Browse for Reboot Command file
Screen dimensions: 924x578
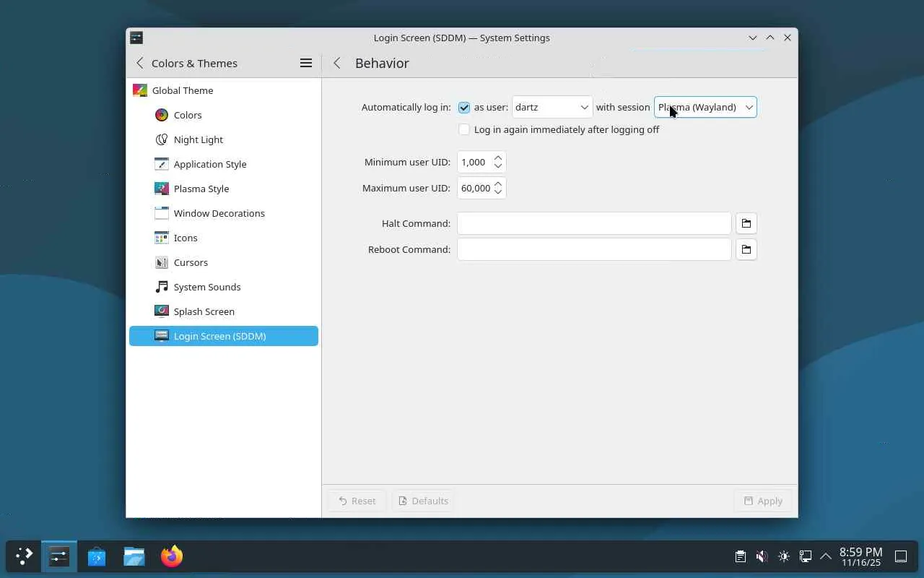click(x=746, y=249)
